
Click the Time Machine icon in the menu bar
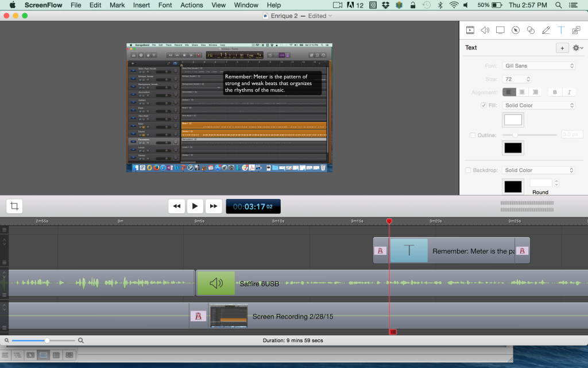[x=427, y=5]
